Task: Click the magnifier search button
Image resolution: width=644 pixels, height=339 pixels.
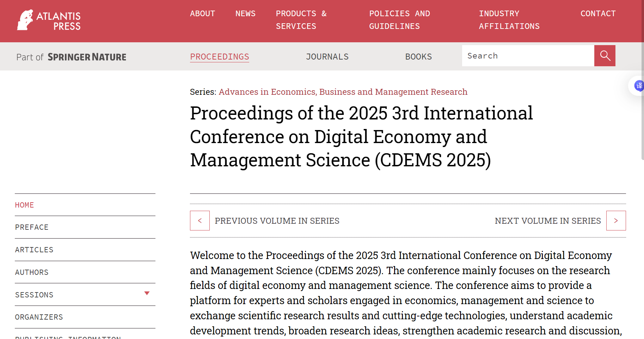Action: coord(605,56)
